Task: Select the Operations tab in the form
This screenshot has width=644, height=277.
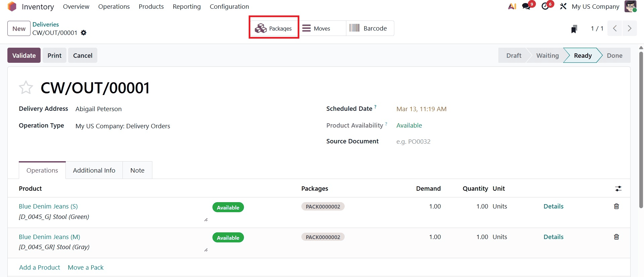Action: [42, 170]
